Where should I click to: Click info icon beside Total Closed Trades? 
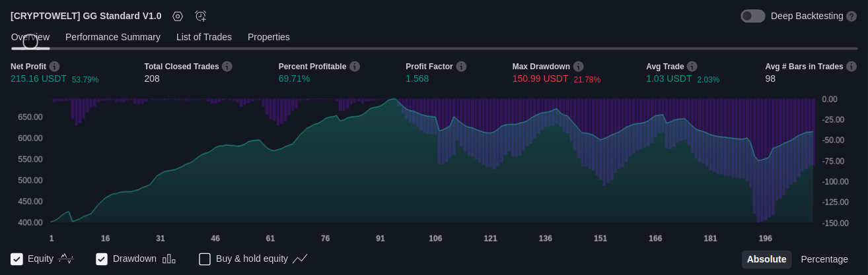coord(227,67)
